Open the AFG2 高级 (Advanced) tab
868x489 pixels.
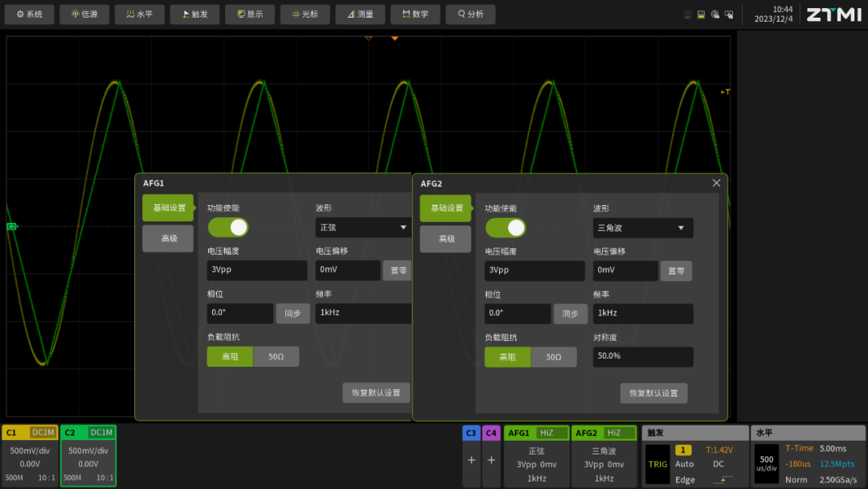pos(445,239)
